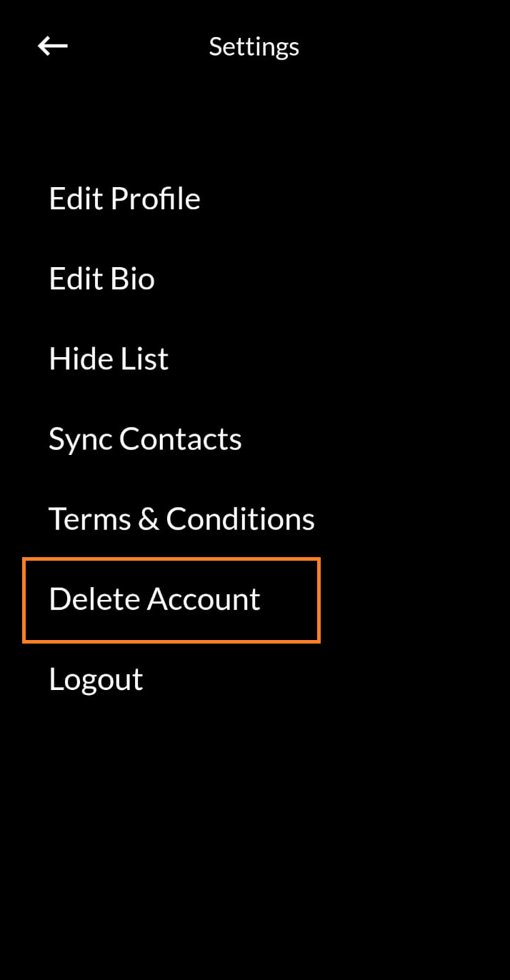The image size is (510, 980).
Task: Tap the back navigation arrow to exit Settings
Action: (51, 46)
